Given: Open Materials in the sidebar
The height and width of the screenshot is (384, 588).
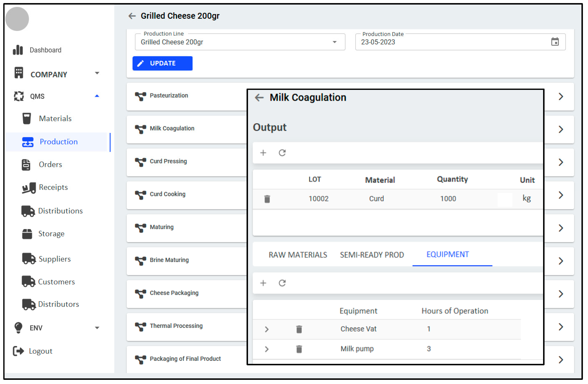Looking at the screenshot, I should point(55,118).
